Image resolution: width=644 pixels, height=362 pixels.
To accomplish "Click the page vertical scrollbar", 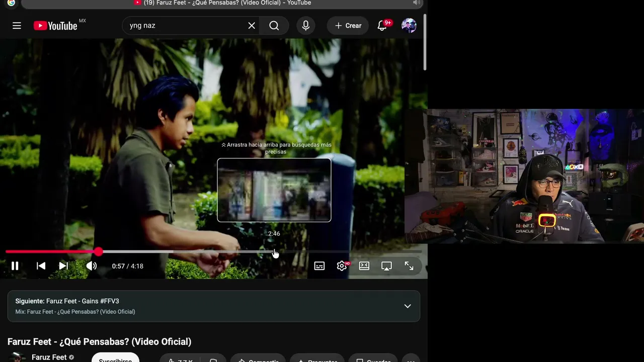I will [425, 43].
